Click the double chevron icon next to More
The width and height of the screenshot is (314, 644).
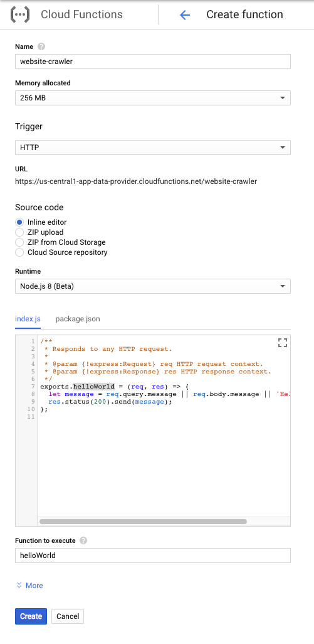pos(19,585)
